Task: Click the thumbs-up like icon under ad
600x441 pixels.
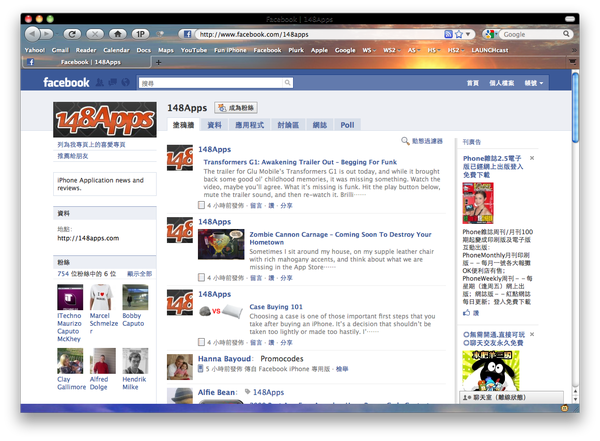Action: pos(466,313)
